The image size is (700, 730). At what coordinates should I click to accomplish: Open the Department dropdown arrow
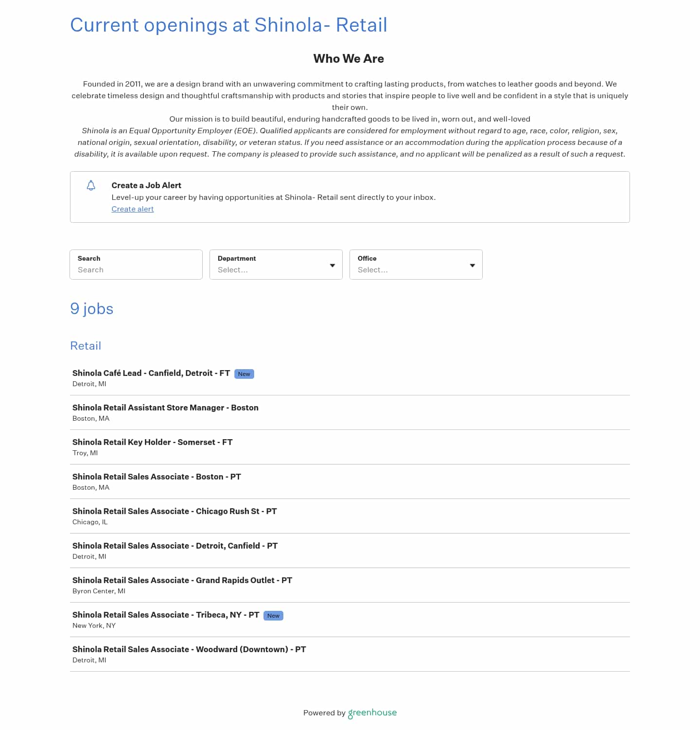tap(332, 265)
